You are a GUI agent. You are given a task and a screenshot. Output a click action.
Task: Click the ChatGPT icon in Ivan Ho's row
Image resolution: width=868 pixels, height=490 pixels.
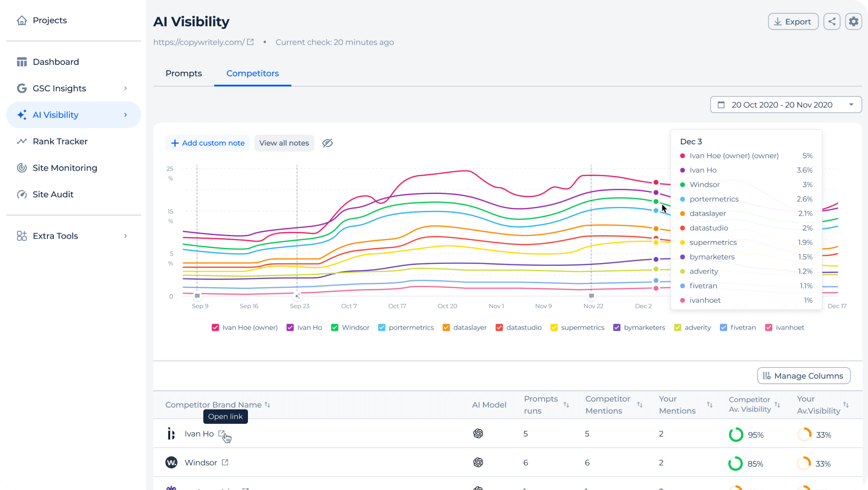[x=478, y=433]
